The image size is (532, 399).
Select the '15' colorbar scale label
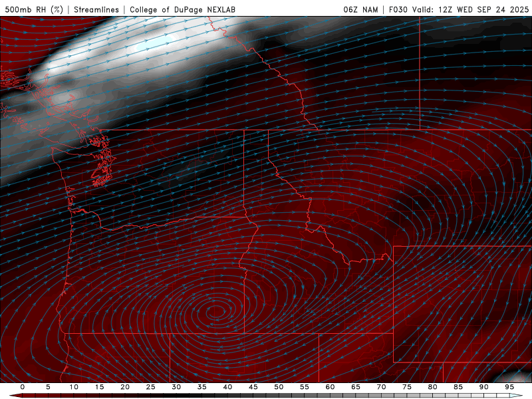coord(99,387)
